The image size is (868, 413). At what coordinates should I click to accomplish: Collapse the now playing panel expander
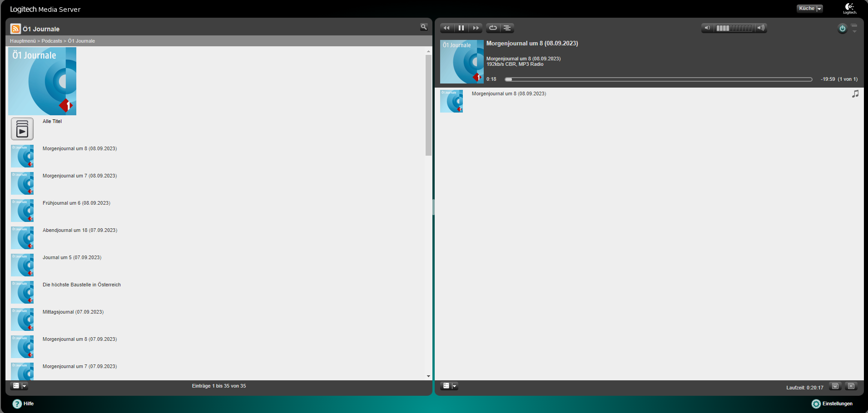pyautogui.click(x=854, y=28)
